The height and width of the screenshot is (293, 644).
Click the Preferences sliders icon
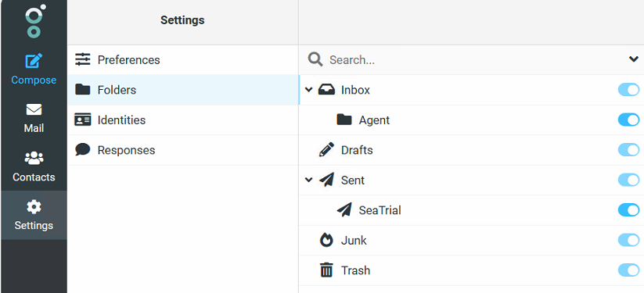coord(82,59)
